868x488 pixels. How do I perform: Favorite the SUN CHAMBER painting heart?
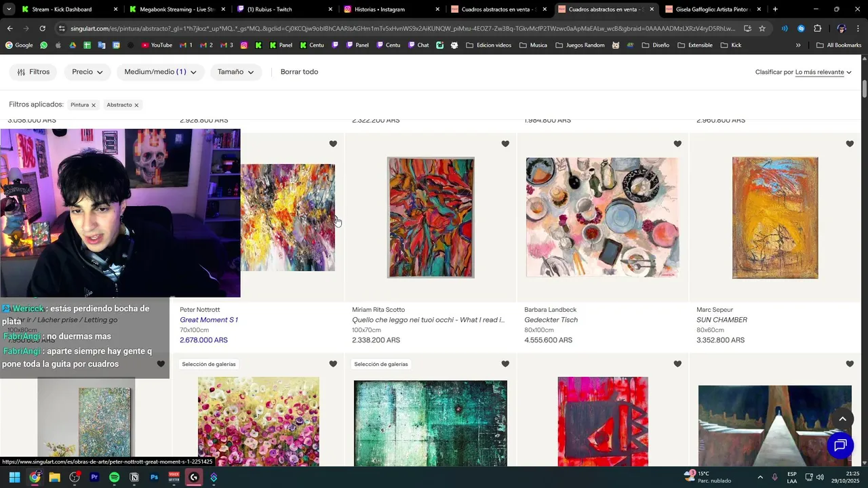pyautogui.click(x=850, y=144)
